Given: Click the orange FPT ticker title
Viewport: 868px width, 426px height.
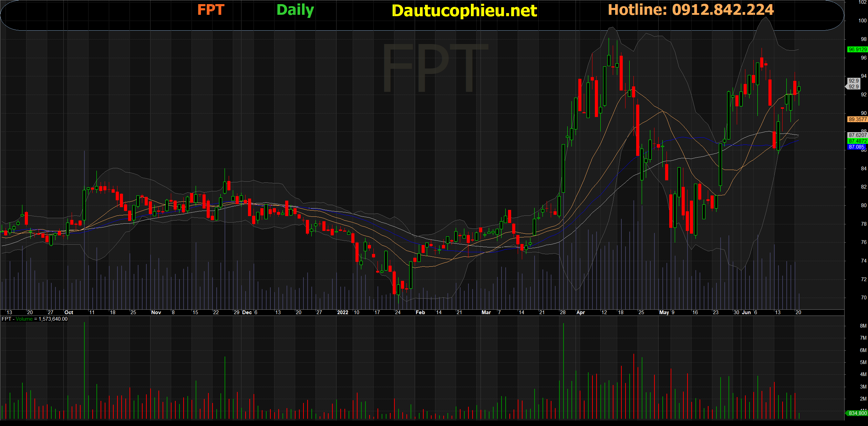Looking at the screenshot, I should coord(210,10).
